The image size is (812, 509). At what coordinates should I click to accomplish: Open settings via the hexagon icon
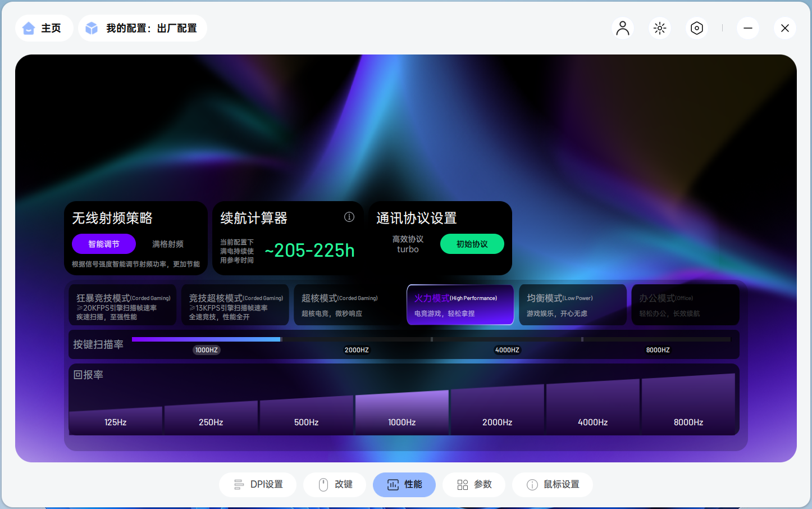click(x=697, y=28)
